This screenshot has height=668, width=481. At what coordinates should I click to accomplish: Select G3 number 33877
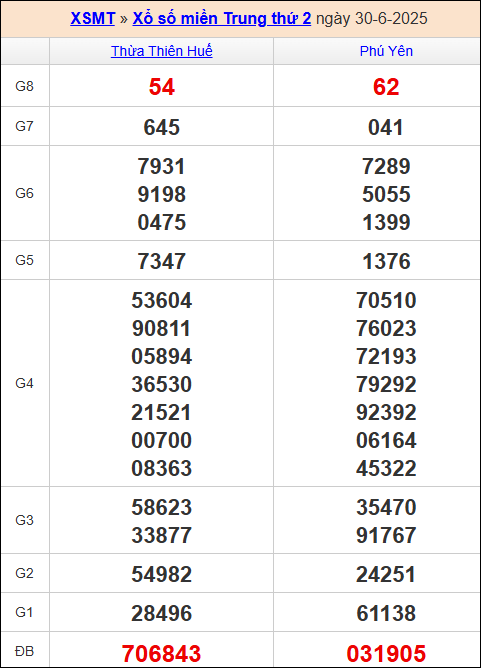coord(161,535)
